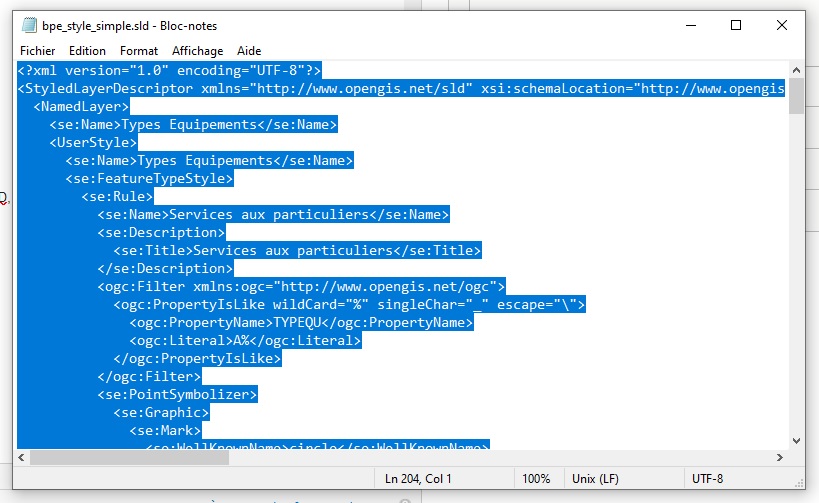Click the closing se:Description tag line
The height and width of the screenshot is (503, 819).
[165, 268]
